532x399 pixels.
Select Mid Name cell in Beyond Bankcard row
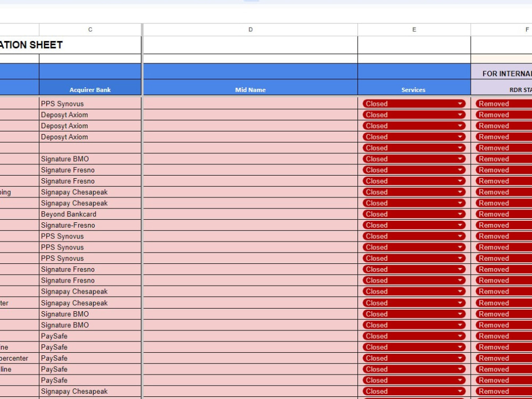pyautogui.click(x=251, y=214)
